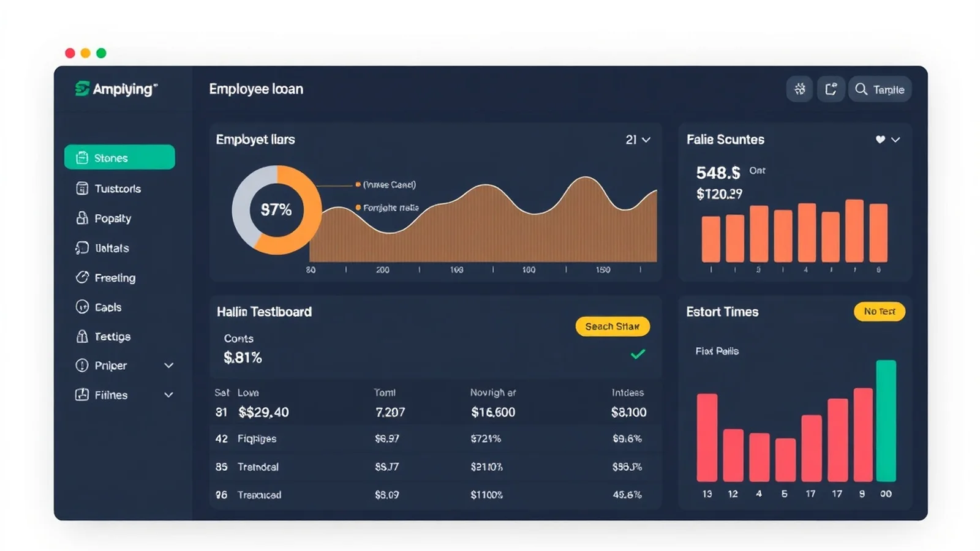Screen dimensions: 980x551
Task: Click the Uoltals chat icon
Action: (x=82, y=248)
